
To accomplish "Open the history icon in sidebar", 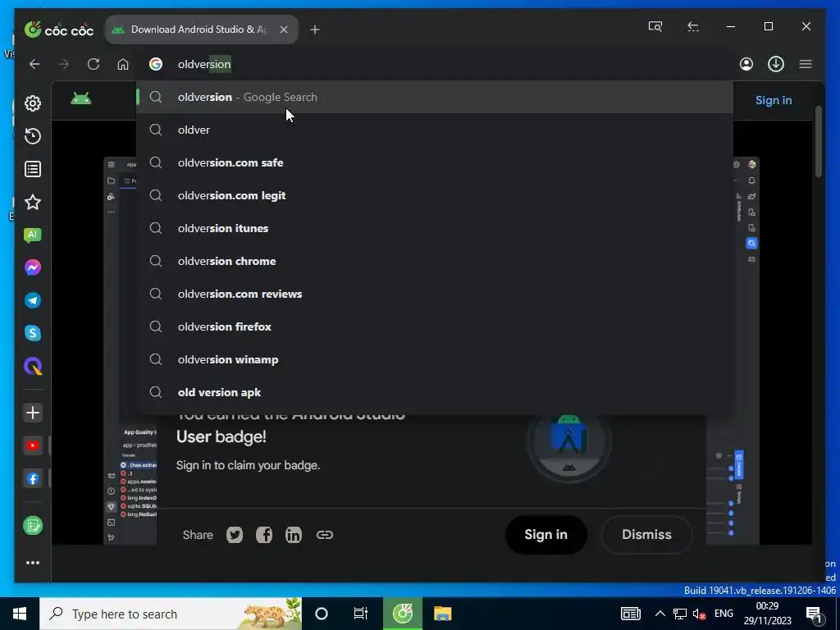I will click(33, 136).
